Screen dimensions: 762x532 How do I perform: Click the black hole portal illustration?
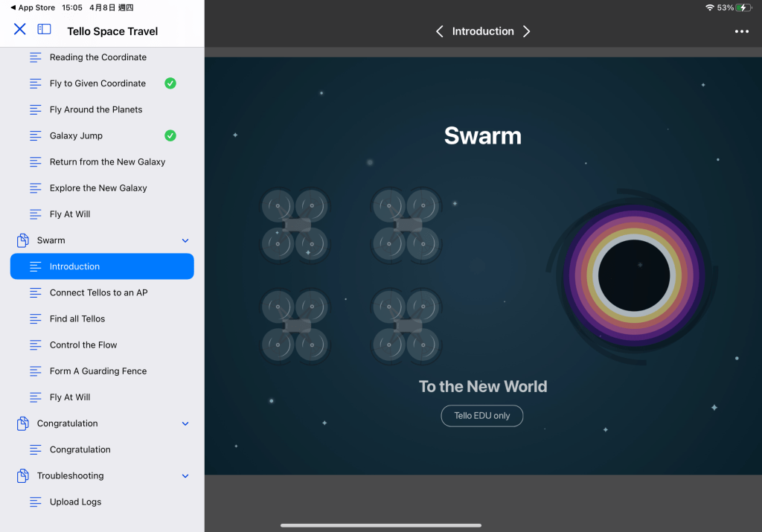coord(634,275)
